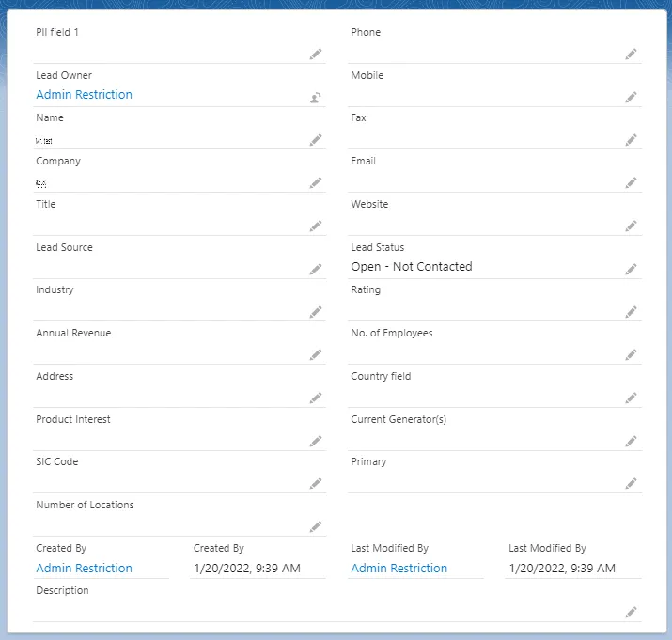The width and height of the screenshot is (672, 640).
Task: Click the Open - Not Contacted status value
Action: tap(412, 267)
